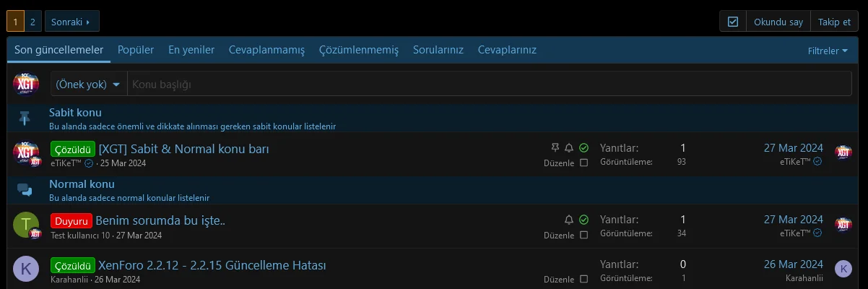This screenshot has width=868, height=289.
Task: Click the pin icon on the XGT thread
Action: pyautogui.click(x=555, y=147)
